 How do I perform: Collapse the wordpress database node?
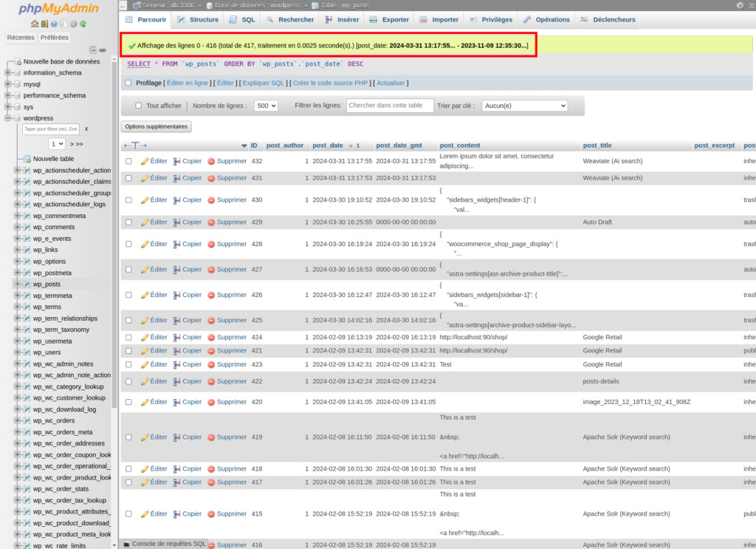(x=7, y=117)
